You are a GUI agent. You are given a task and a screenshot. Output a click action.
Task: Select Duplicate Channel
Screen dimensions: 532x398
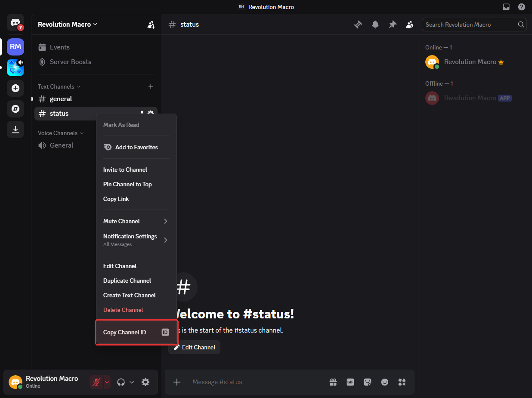[x=136, y=281]
